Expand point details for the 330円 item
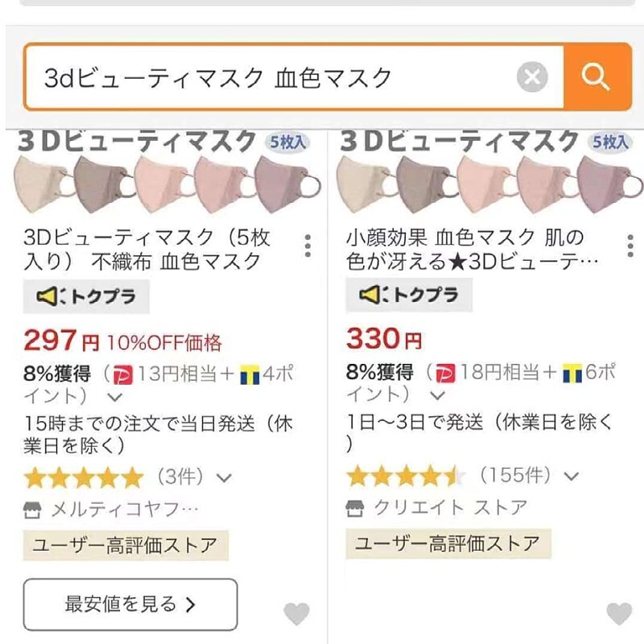 click(x=437, y=396)
